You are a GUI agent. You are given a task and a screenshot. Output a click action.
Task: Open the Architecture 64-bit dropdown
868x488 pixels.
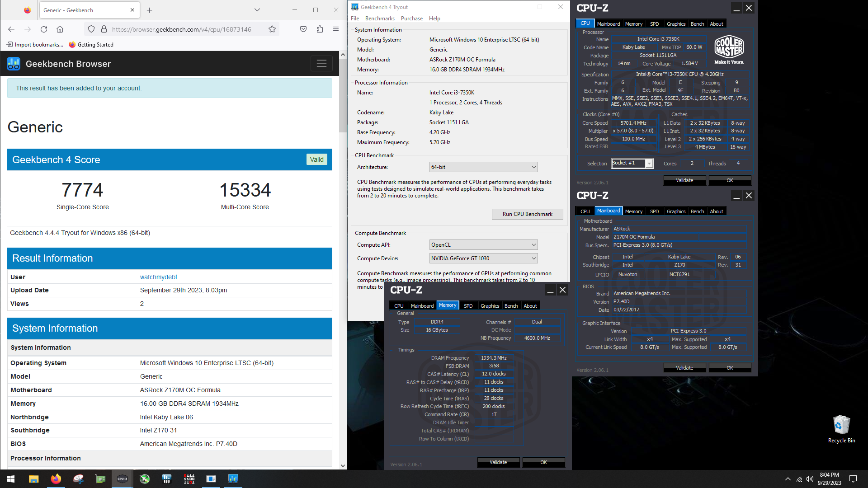coord(483,167)
